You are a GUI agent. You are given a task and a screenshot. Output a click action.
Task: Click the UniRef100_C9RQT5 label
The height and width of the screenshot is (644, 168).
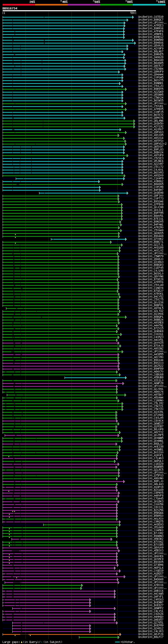point(151,522)
